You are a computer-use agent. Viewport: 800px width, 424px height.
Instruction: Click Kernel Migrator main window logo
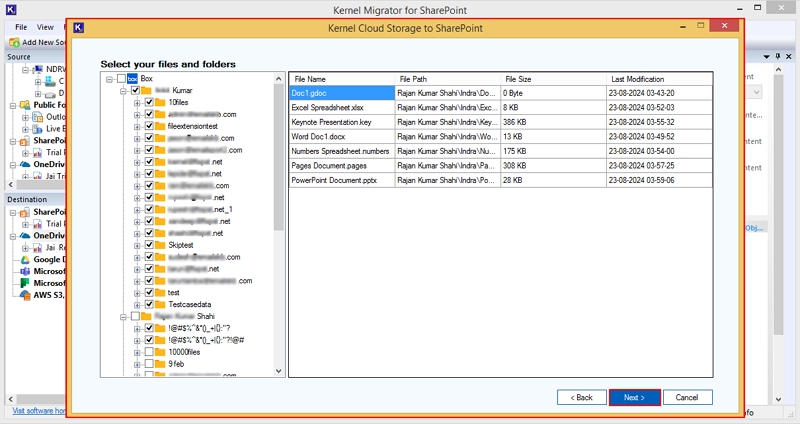(x=11, y=9)
